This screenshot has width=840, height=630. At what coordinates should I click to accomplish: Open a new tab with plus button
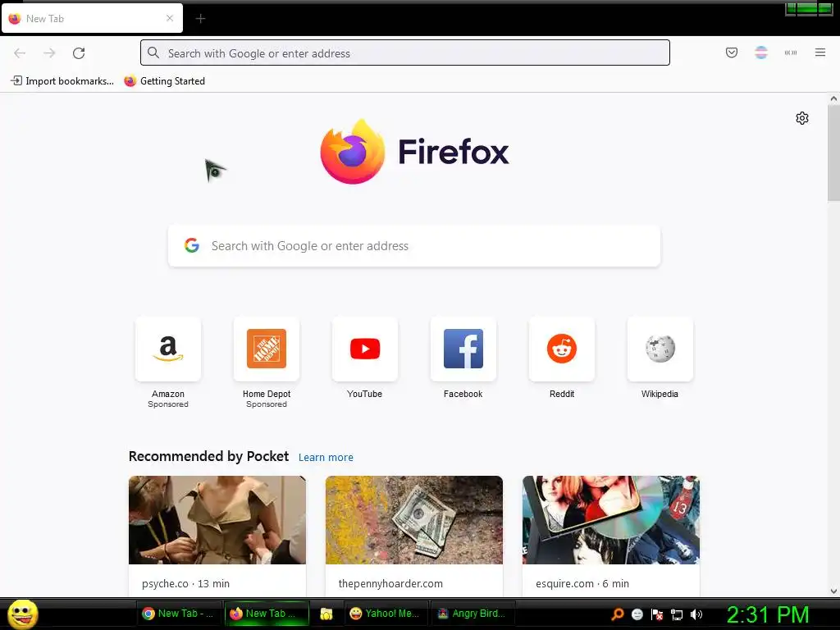point(200,19)
